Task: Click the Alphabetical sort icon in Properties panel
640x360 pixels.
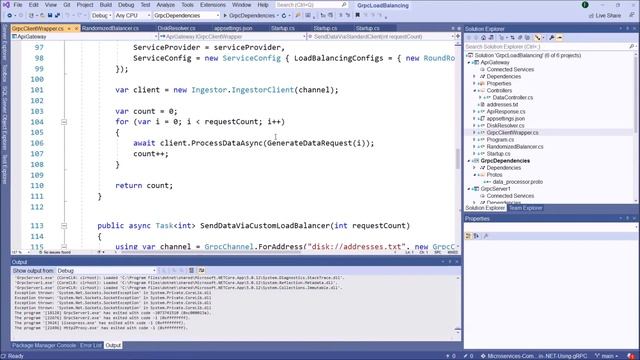Action: 476,236
